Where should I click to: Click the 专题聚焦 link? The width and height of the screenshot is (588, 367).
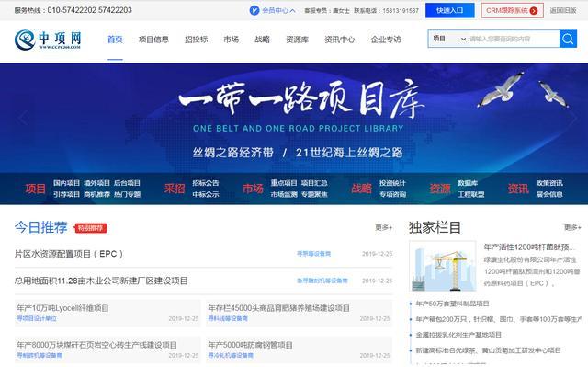click(314, 194)
